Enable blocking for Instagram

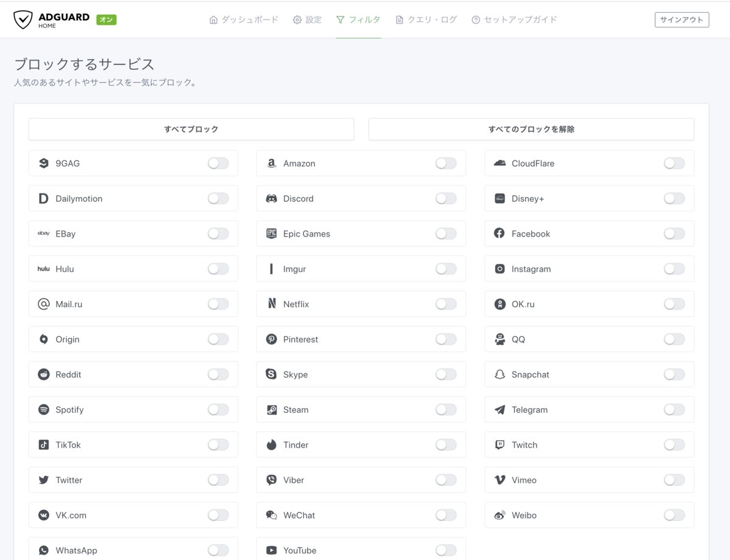coord(674,269)
